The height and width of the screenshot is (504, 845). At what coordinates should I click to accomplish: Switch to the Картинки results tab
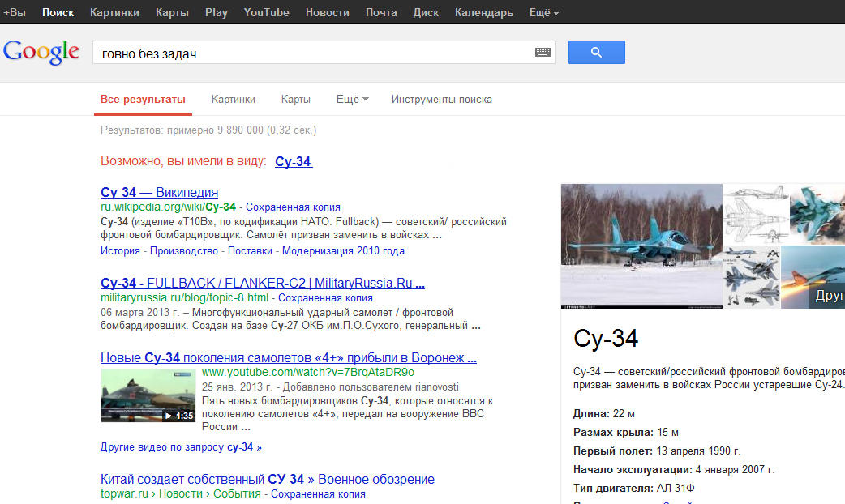pyautogui.click(x=234, y=100)
